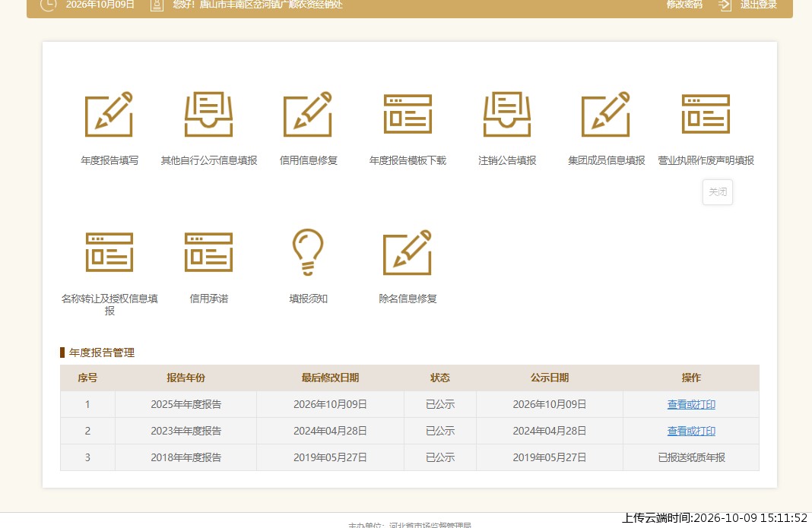Click the clock icon beside the date
The image size is (812, 528).
pyautogui.click(x=48, y=5)
